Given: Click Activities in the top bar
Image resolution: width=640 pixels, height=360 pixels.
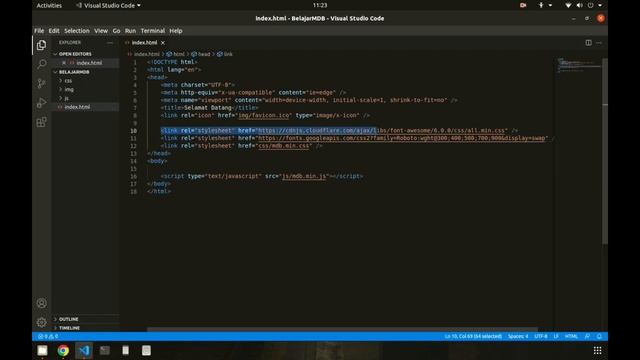Looking at the screenshot, I should tap(49, 5).
